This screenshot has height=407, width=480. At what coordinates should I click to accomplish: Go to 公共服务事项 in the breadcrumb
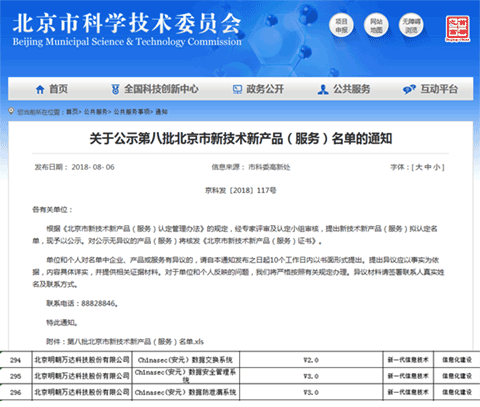pyautogui.click(x=131, y=112)
